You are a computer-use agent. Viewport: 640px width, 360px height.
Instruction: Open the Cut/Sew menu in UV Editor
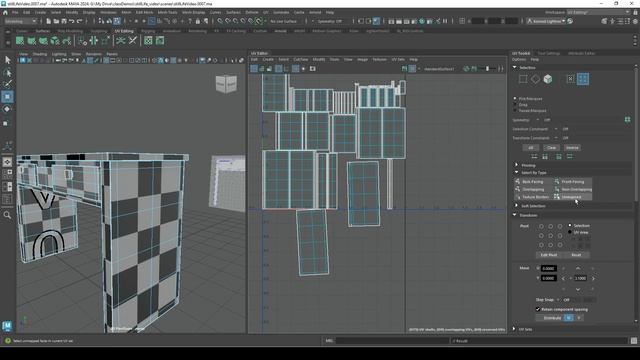(301, 60)
